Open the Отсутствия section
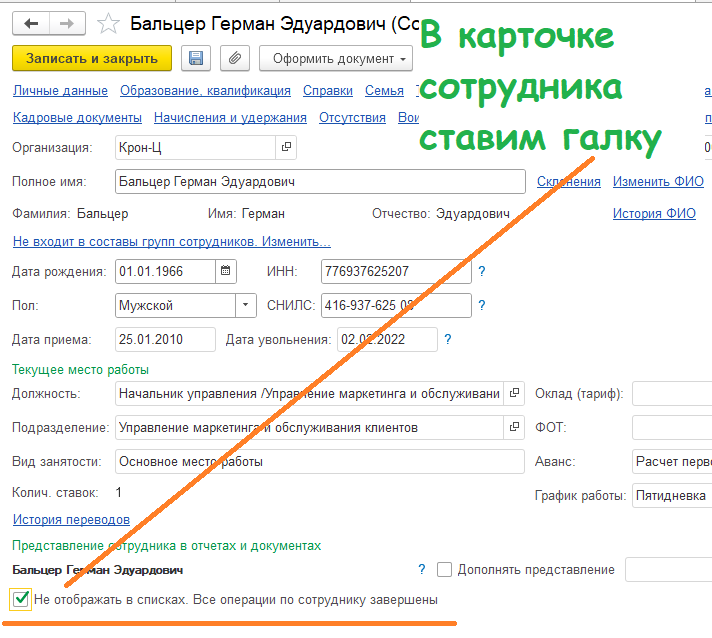712x638 pixels. coord(352,118)
